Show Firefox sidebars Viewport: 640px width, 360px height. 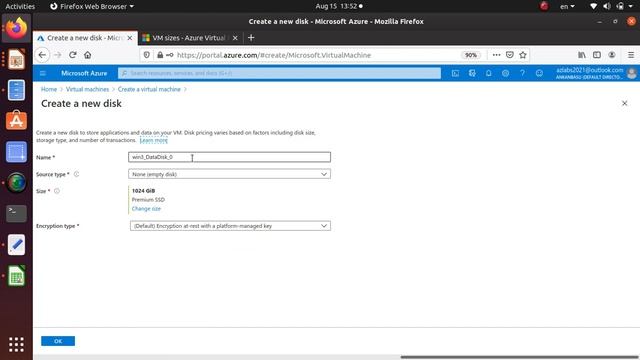click(x=597, y=55)
